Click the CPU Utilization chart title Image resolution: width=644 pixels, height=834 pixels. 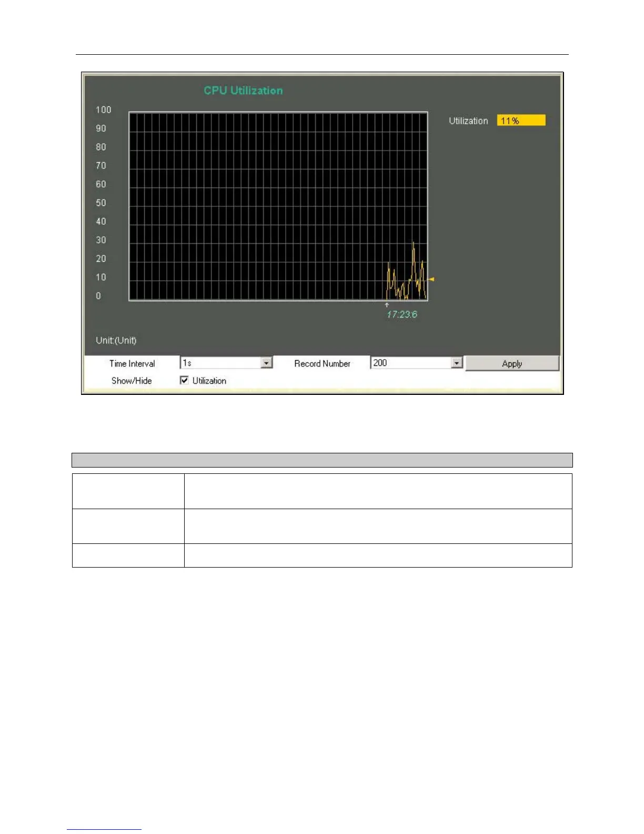pyautogui.click(x=243, y=91)
